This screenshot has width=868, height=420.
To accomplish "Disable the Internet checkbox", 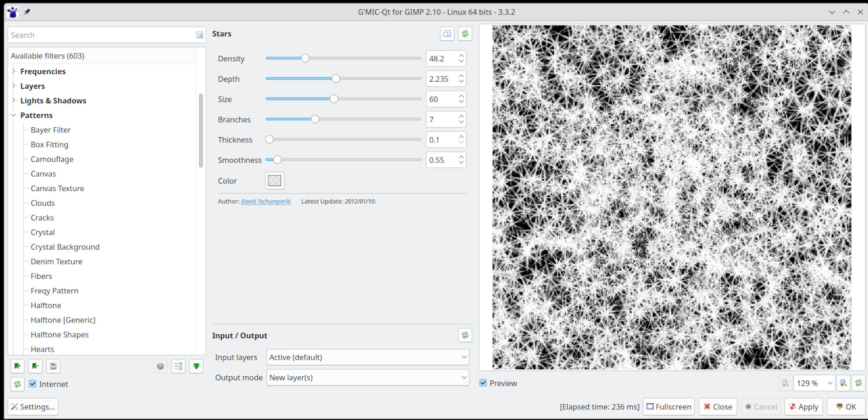I will 33,384.
